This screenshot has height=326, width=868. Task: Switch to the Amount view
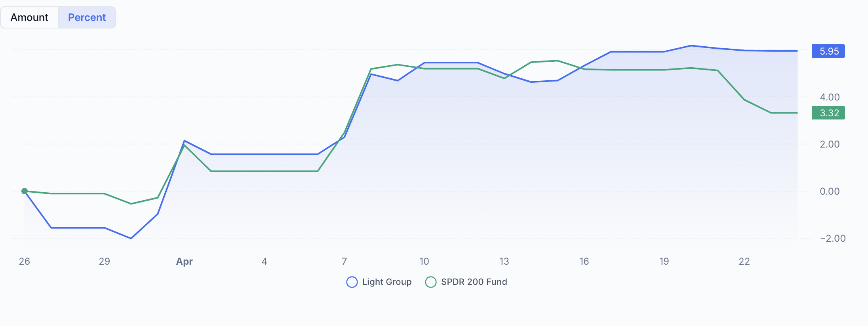(29, 17)
